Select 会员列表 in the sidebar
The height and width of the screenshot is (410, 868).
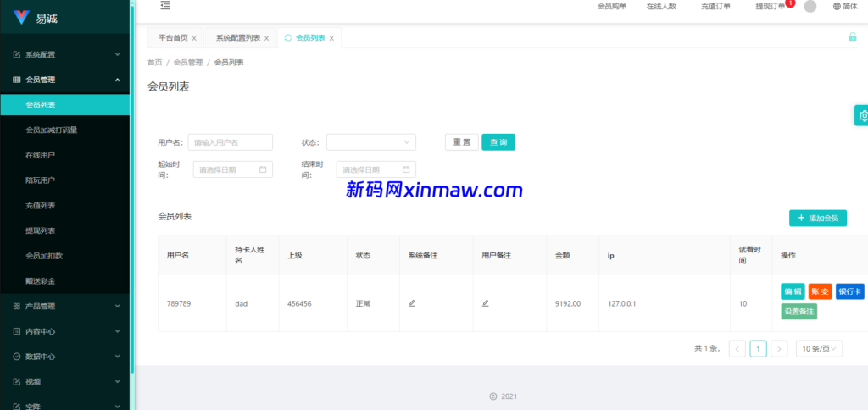[x=64, y=104]
